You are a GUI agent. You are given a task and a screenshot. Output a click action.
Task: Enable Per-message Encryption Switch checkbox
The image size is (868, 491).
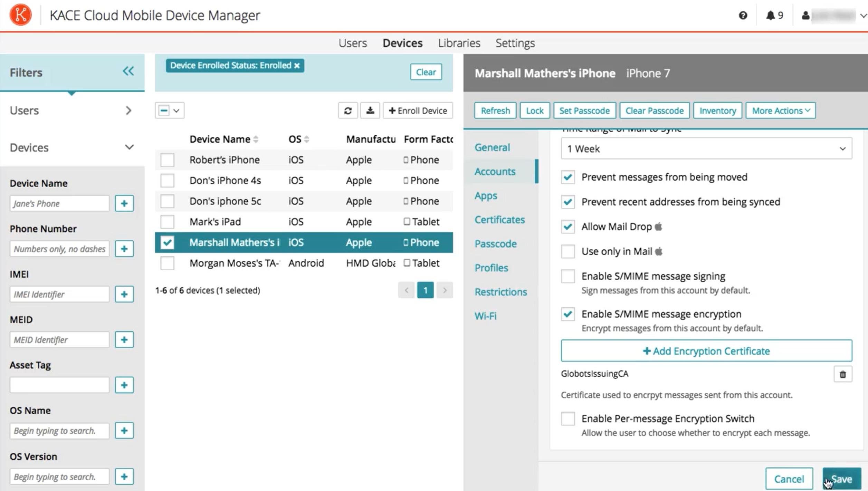coord(568,419)
